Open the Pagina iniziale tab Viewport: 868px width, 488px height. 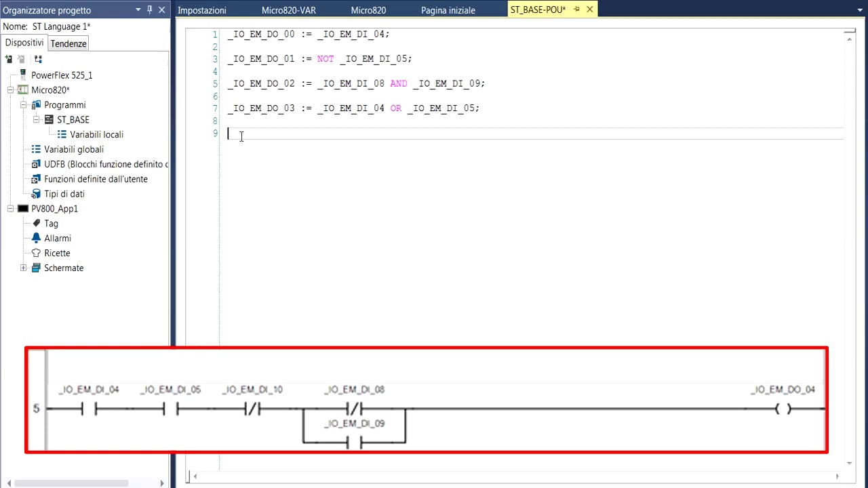448,10
